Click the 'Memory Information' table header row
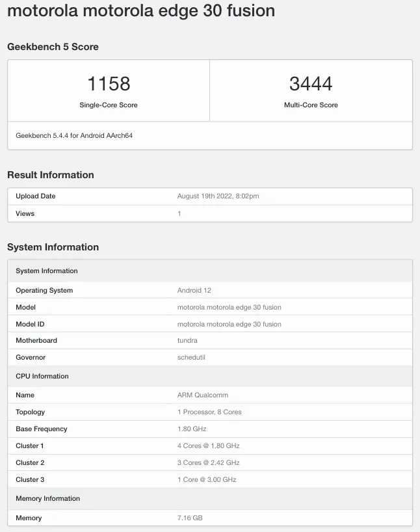Viewport: 420px width, 532px height. [x=210, y=499]
